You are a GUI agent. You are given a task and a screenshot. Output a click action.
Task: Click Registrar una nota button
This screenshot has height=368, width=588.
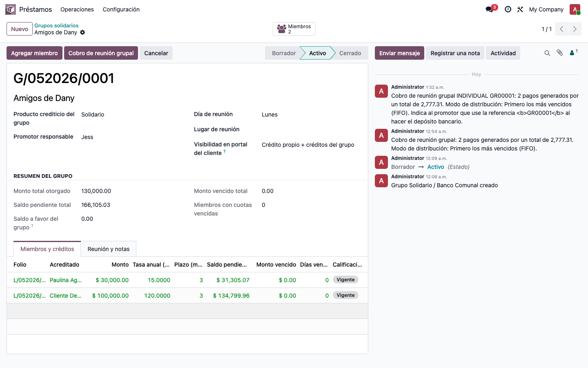(x=455, y=53)
